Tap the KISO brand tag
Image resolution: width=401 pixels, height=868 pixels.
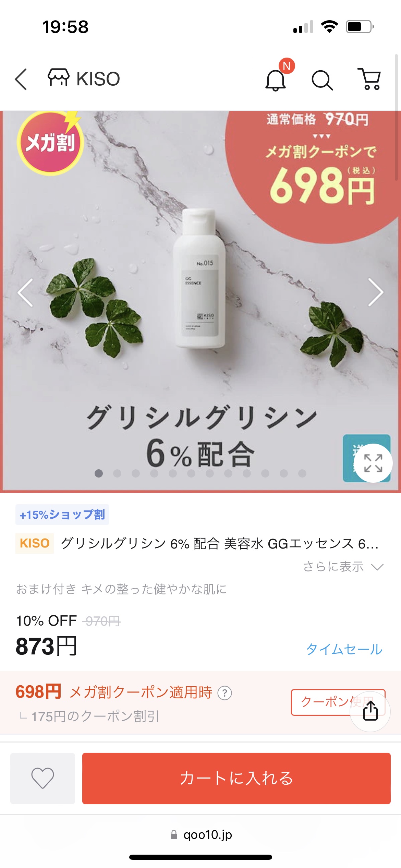point(35,543)
